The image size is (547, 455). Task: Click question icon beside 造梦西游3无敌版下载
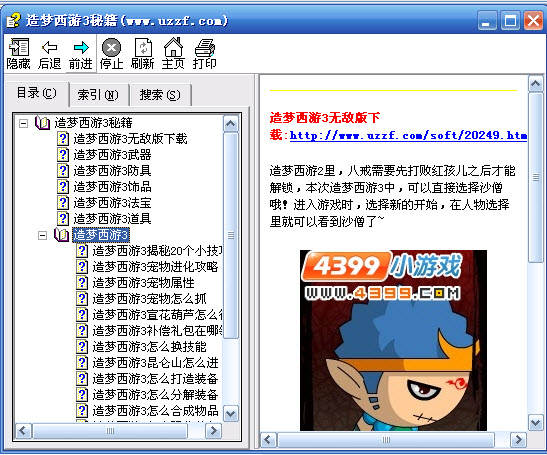pos(63,139)
